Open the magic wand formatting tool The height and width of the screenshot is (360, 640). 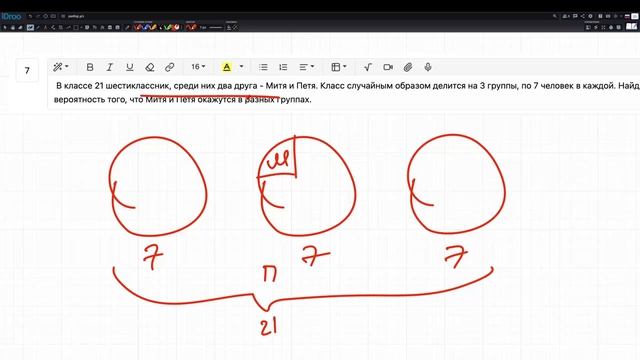[x=60, y=67]
